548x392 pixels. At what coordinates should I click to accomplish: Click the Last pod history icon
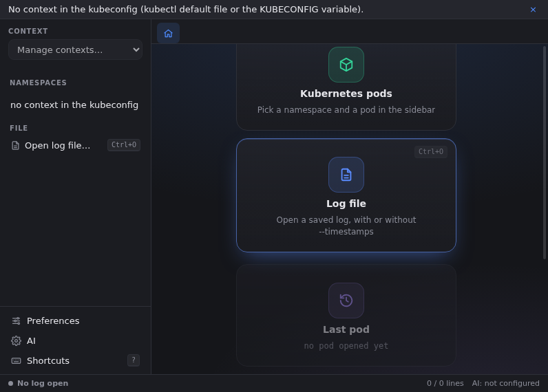pyautogui.click(x=346, y=301)
